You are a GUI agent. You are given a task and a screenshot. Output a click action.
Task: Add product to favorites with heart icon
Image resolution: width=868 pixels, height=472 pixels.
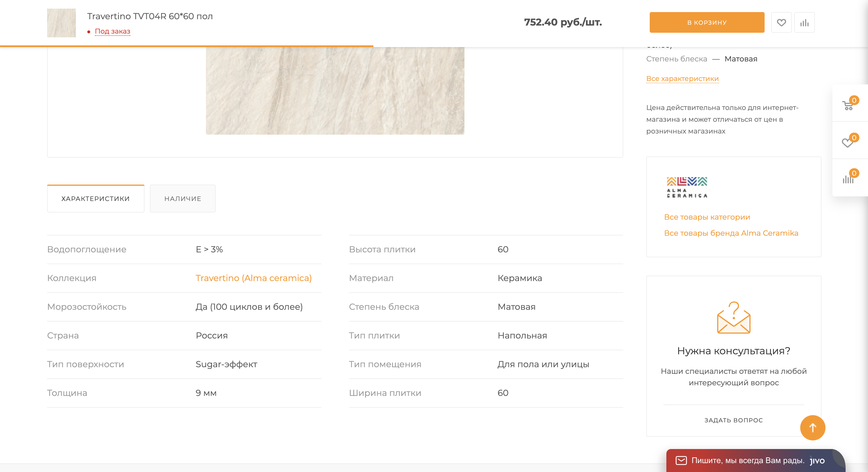point(781,23)
